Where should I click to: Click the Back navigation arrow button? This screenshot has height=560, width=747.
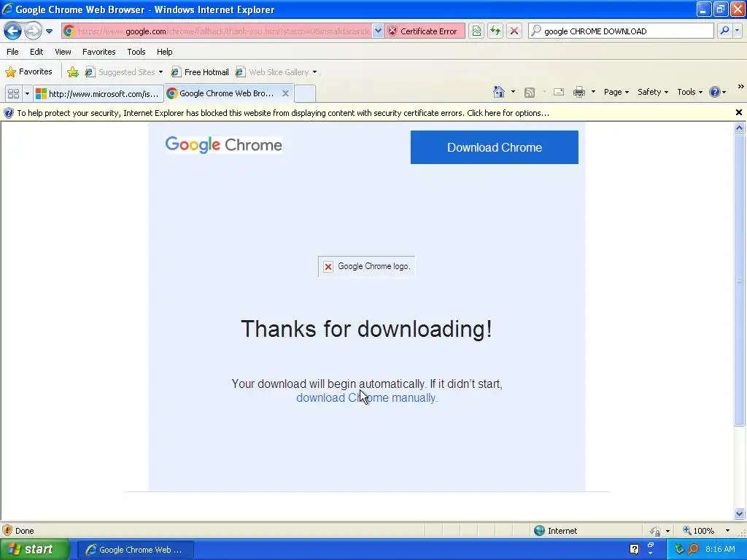[x=13, y=31]
